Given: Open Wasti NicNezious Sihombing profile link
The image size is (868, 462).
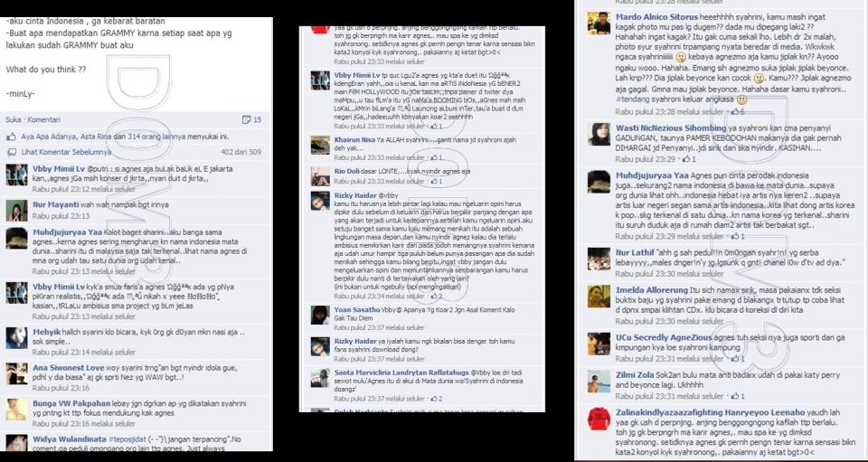Looking at the screenshot, I should point(671,128).
